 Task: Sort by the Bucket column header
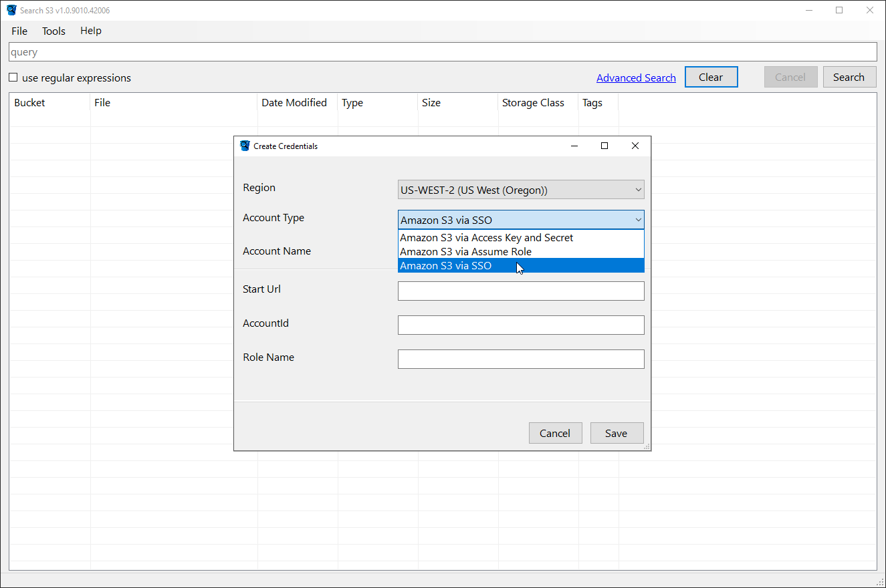point(49,103)
